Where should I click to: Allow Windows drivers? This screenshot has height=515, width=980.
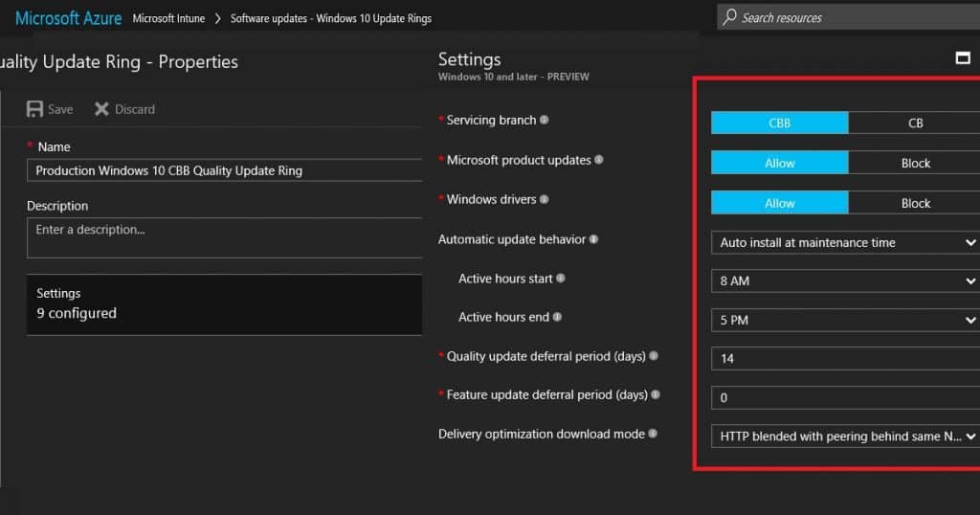[x=779, y=203]
